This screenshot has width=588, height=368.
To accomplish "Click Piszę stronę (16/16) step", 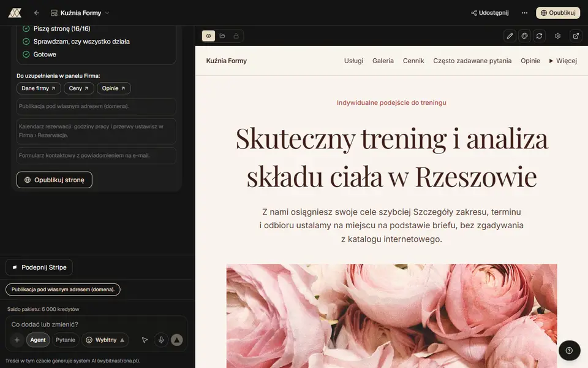I will (x=62, y=29).
